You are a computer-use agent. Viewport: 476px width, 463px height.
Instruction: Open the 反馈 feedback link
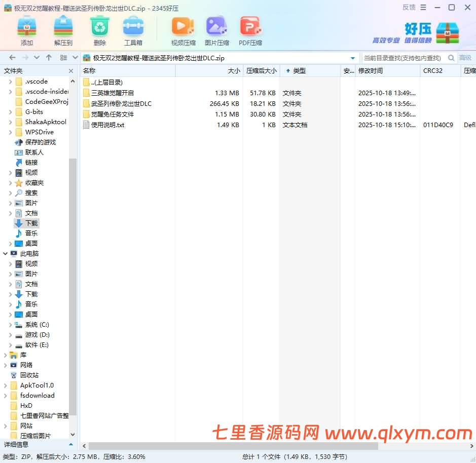coord(408,8)
